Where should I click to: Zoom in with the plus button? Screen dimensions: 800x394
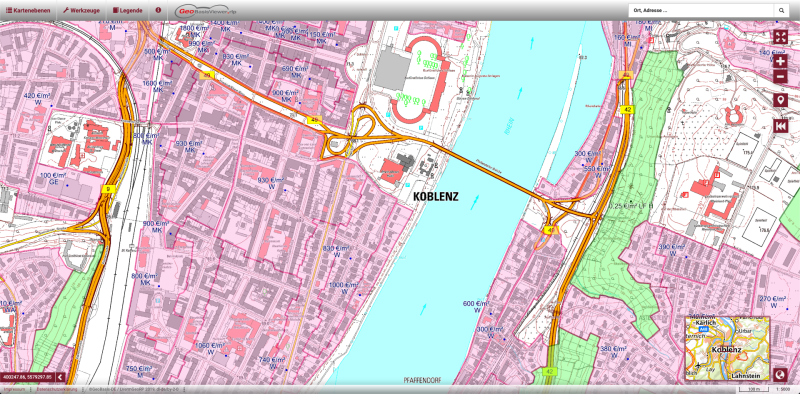point(780,62)
